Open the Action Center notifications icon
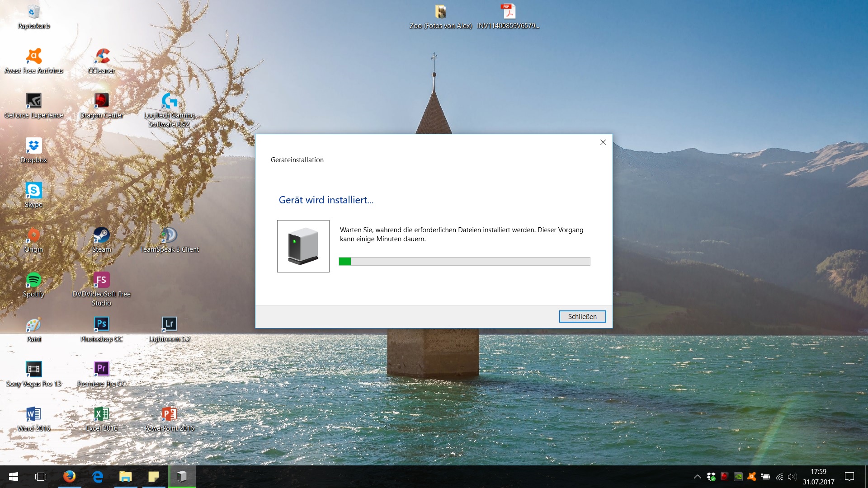This screenshot has height=488, width=868. (x=849, y=477)
